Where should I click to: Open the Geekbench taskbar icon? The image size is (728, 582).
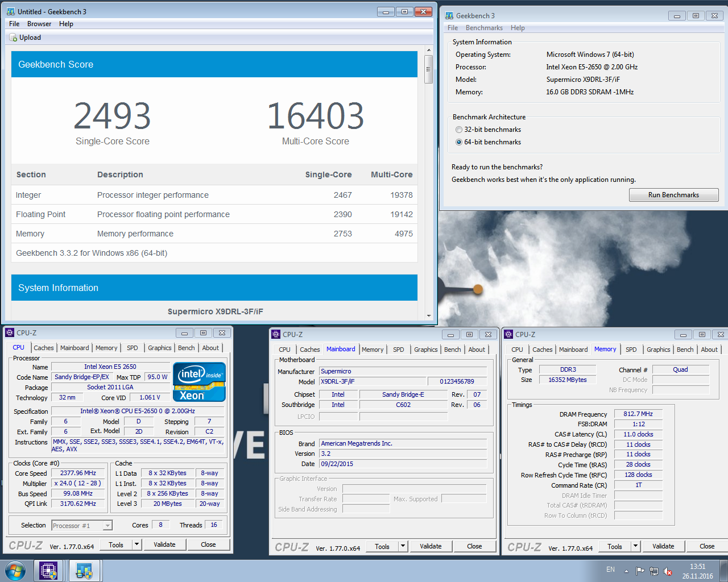point(85,571)
